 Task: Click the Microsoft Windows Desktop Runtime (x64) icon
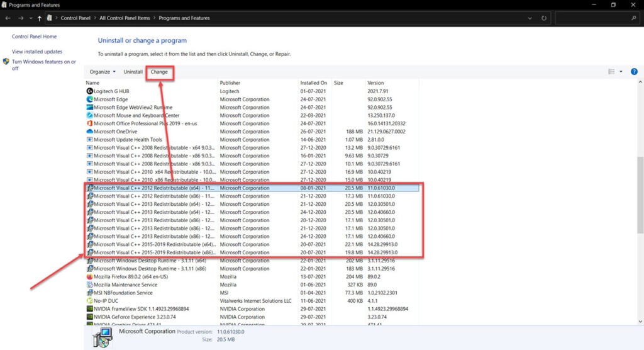pos(89,261)
